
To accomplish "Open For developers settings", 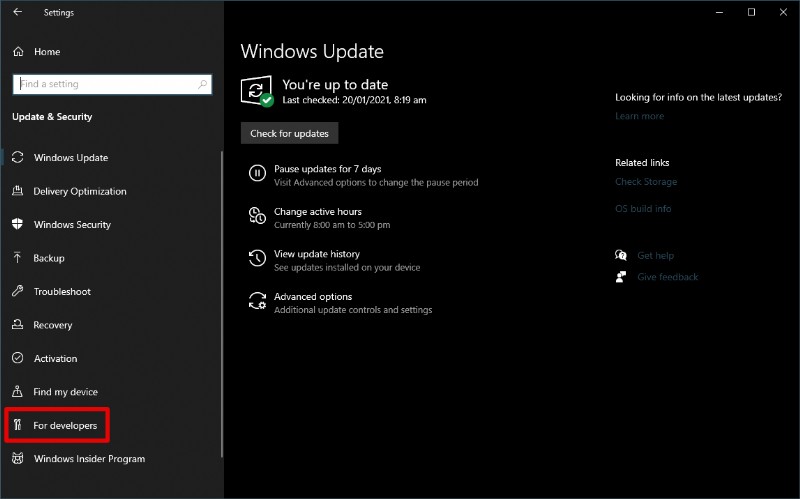I will point(65,426).
